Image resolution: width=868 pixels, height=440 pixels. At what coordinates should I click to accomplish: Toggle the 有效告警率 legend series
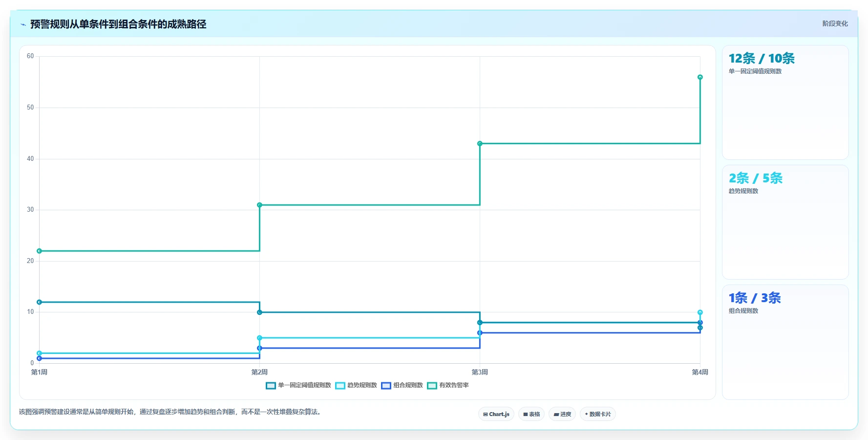click(448, 385)
